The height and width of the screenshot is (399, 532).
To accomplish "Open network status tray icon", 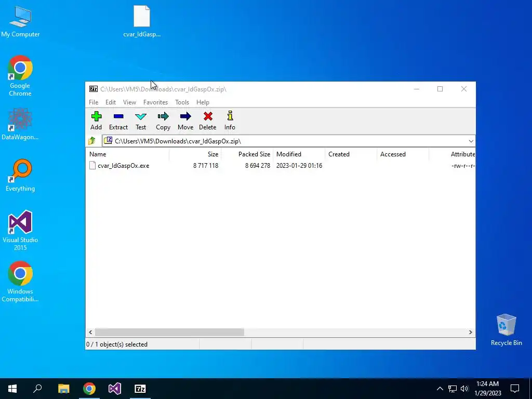I will [453, 389].
